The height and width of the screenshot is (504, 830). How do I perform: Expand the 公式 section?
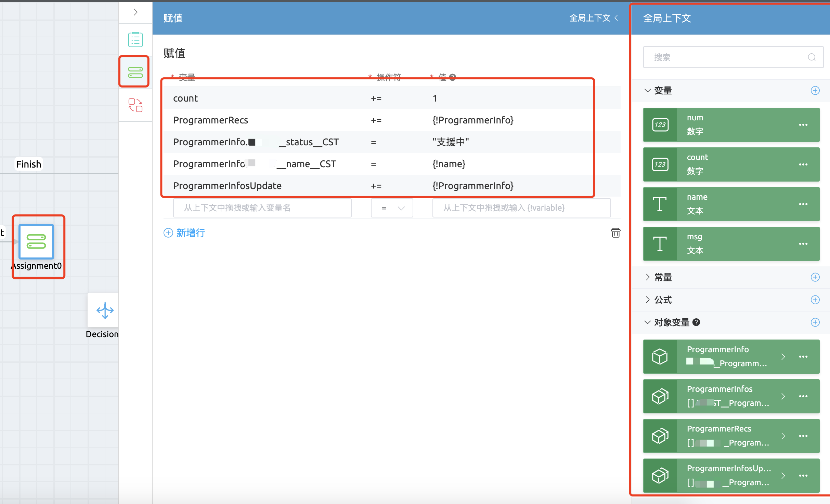tap(647, 300)
